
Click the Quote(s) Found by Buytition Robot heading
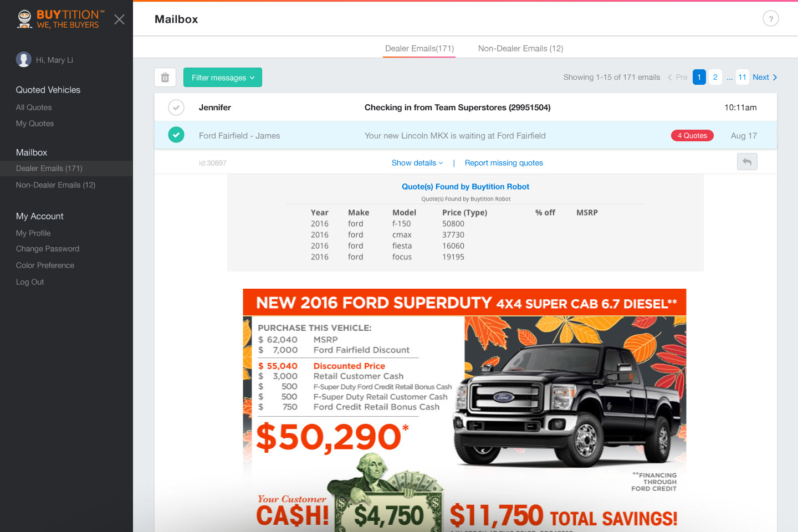465,187
